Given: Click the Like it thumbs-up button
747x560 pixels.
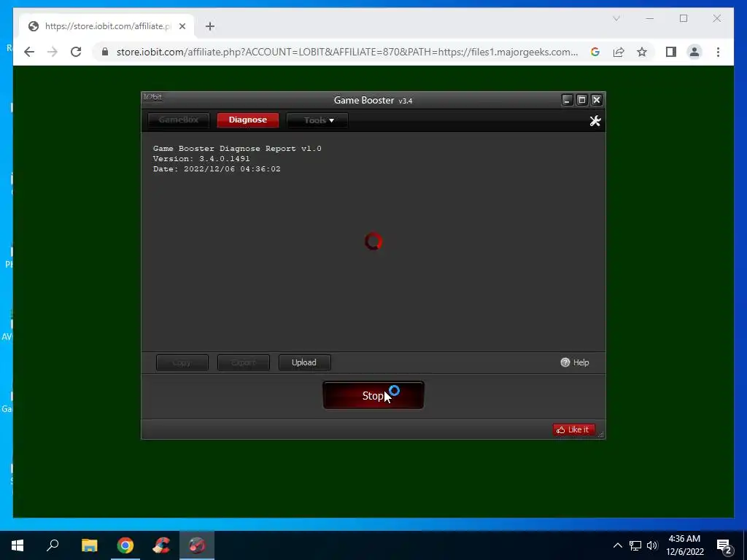Looking at the screenshot, I should 574,429.
